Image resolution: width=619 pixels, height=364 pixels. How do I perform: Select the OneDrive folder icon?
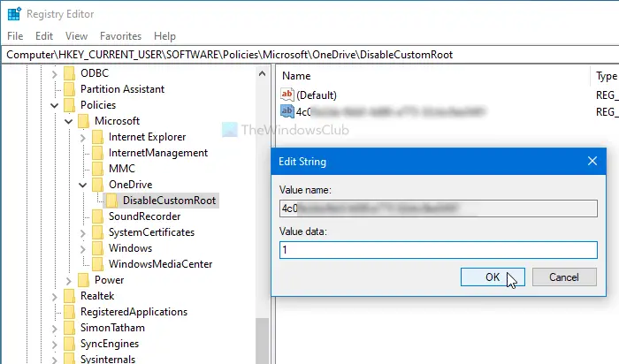pyautogui.click(x=98, y=185)
